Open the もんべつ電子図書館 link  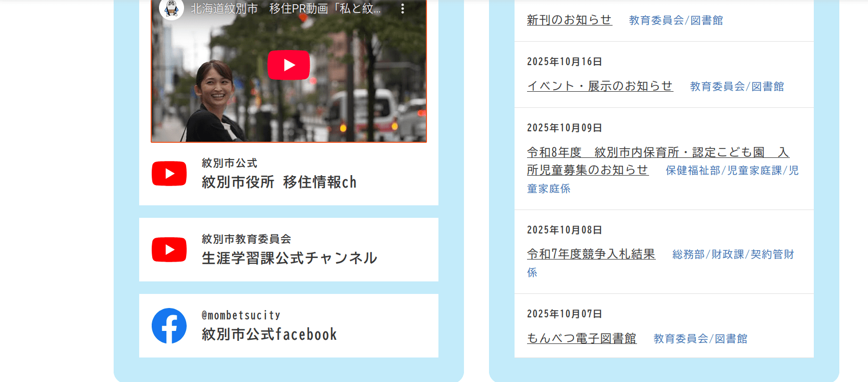[x=581, y=338]
